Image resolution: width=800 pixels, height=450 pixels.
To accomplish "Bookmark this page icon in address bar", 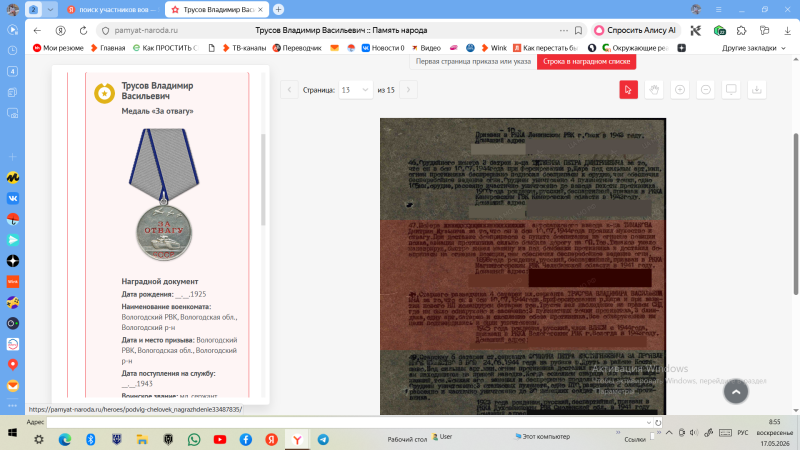I will pyautogui.click(x=578, y=30).
